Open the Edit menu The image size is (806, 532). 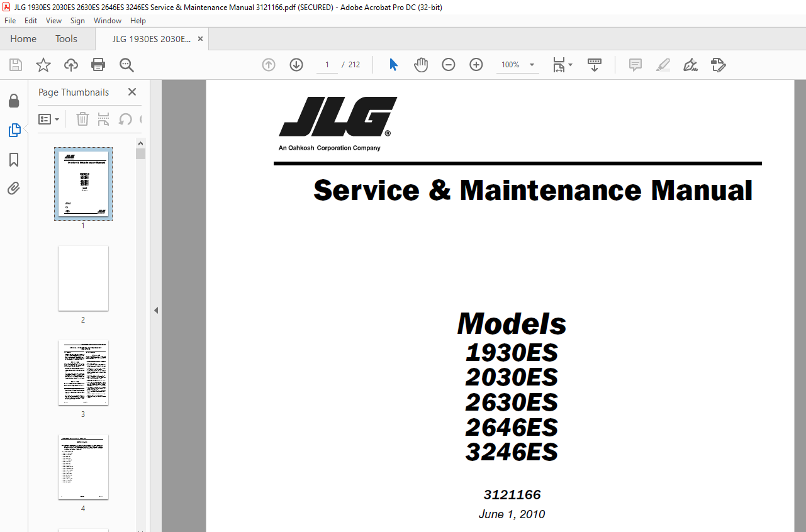coord(31,21)
